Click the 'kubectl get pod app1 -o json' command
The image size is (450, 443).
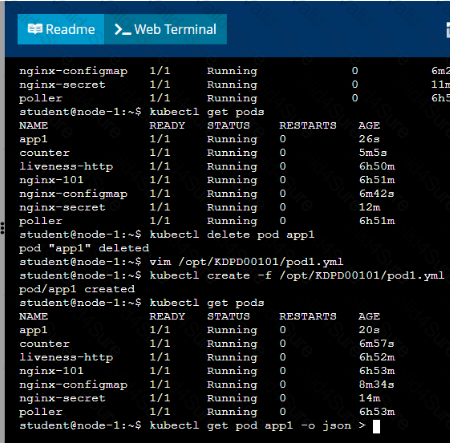[250, 426]
